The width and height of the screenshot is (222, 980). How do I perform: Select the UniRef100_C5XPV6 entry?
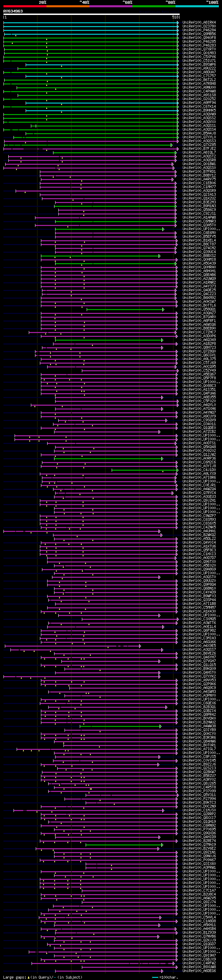click(199, 57)
